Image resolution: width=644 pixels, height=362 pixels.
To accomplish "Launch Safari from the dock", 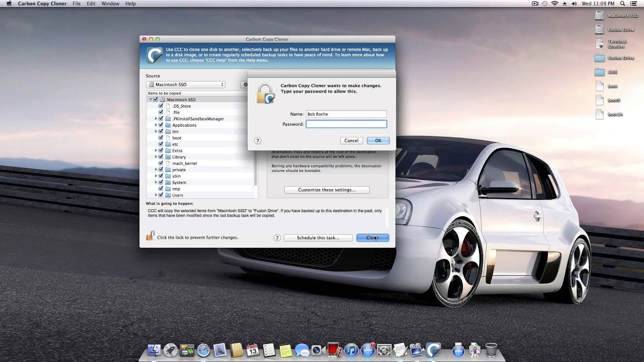I will click(203, 350).
